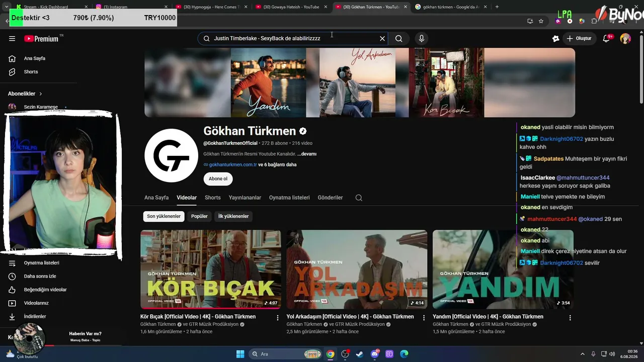Image resolution: width=644 pixels, height=362 pixels.
Task: Select the Videolar channel tab
Action: click(187, 198)
